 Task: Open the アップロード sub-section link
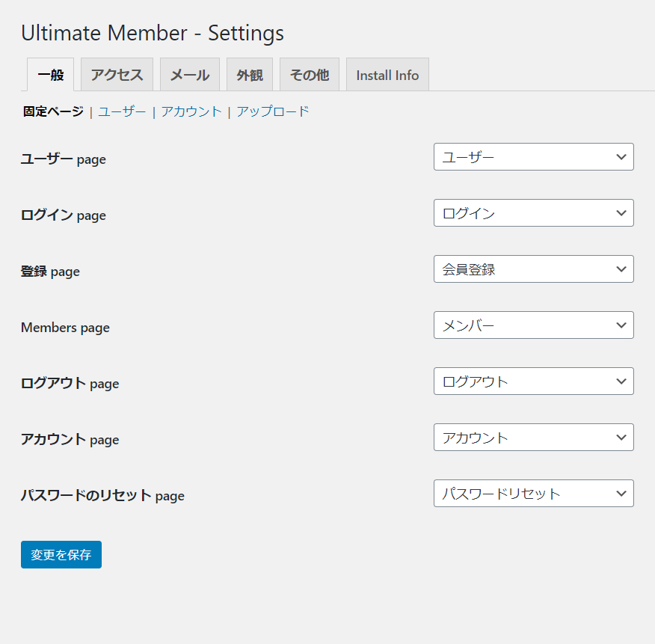273,111
